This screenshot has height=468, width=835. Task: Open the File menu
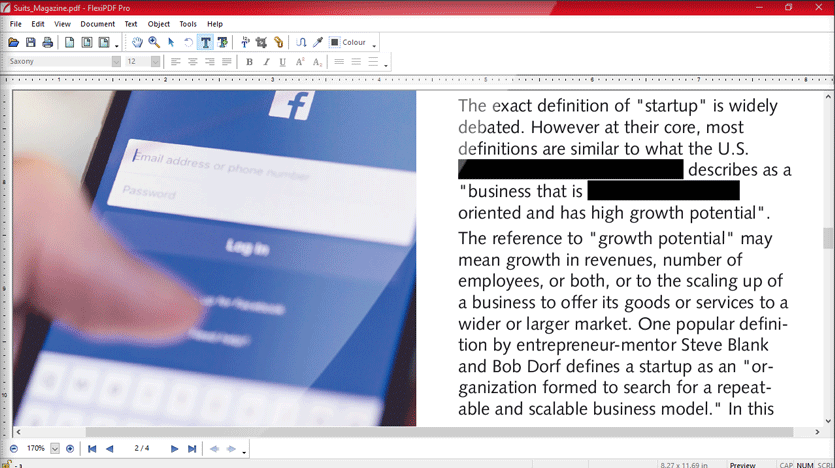pos(15,24)
